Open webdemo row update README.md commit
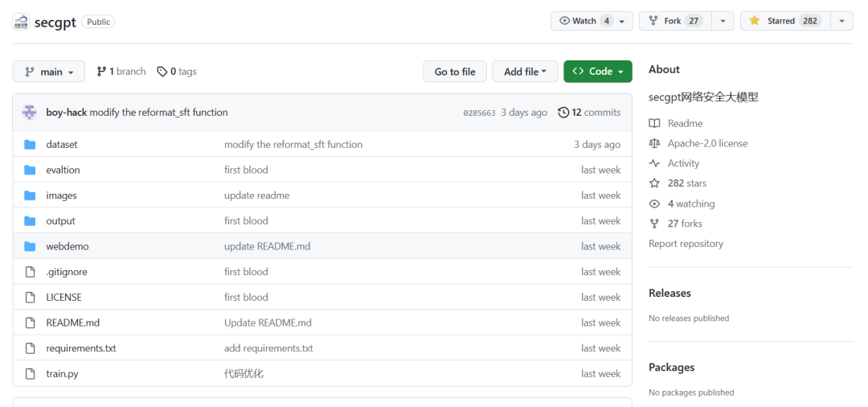Screen dimensions: 868x407 tap(268, 246)
